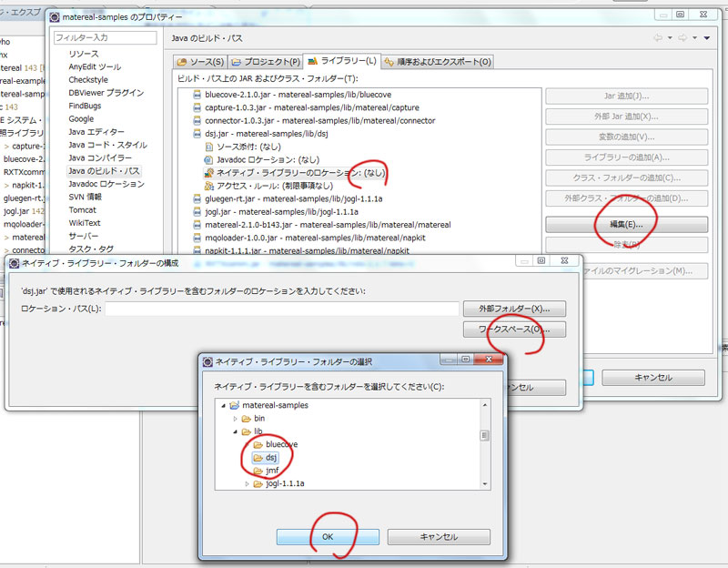Viewport: 728px width, 568px height.
Task: Click the ロケーション・パス input field
Action: [x=281, y=309]
